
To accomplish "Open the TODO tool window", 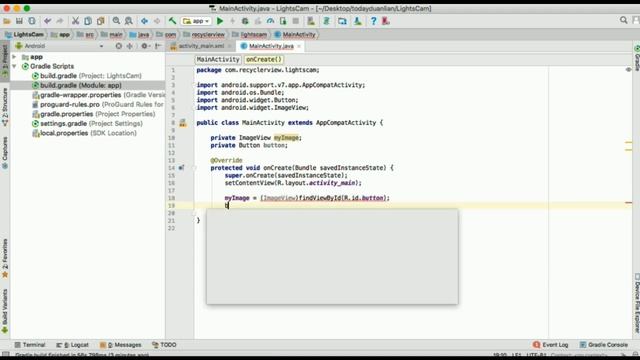I will click(164, 345).
